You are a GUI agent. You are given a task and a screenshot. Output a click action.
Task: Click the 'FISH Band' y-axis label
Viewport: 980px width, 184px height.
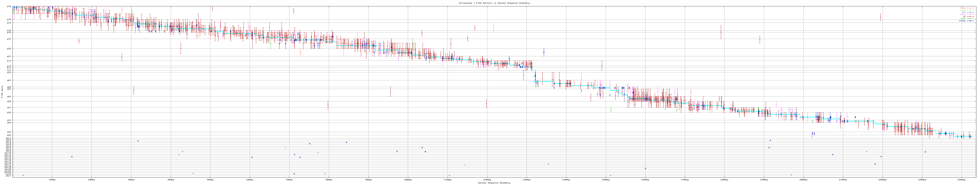2,92
